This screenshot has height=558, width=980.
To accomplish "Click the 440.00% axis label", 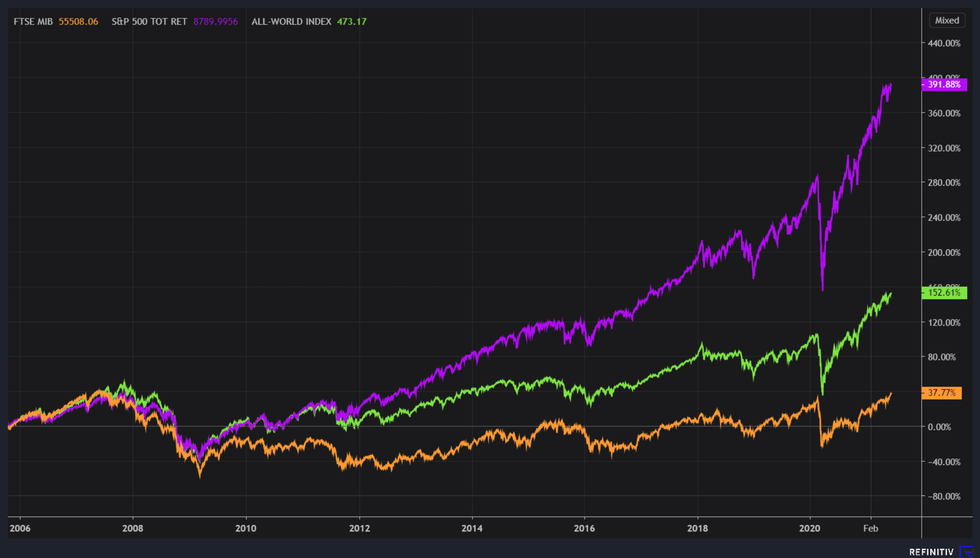I will point(944,44).
